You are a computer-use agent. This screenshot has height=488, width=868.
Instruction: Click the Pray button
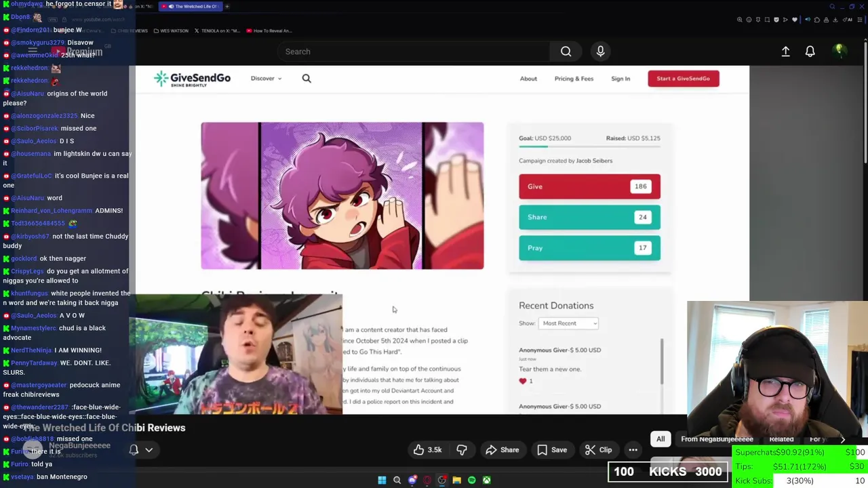tap(589, 248)
